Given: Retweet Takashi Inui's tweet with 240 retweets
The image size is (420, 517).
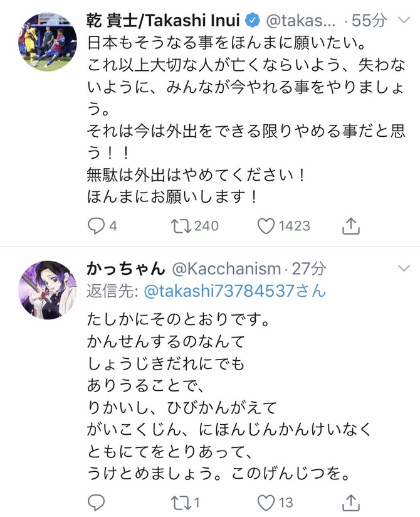Looking at the screenshot, I should [x=181, y=226].
